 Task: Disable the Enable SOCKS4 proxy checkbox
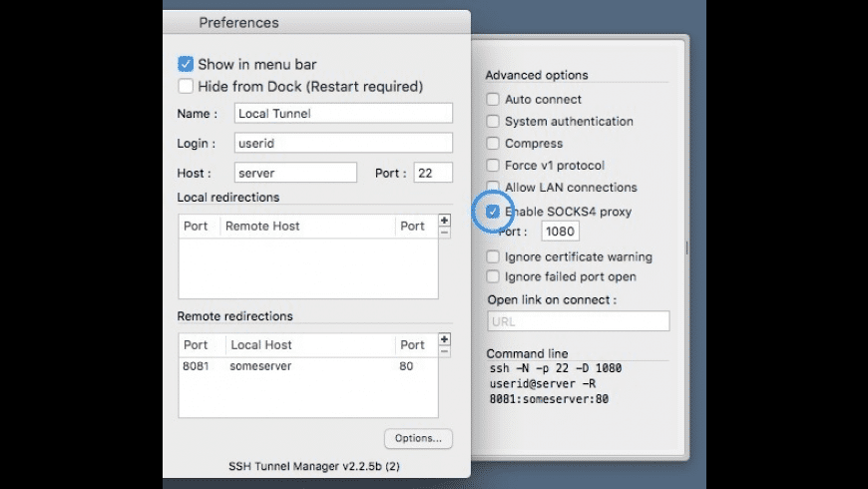coord(493,212)
